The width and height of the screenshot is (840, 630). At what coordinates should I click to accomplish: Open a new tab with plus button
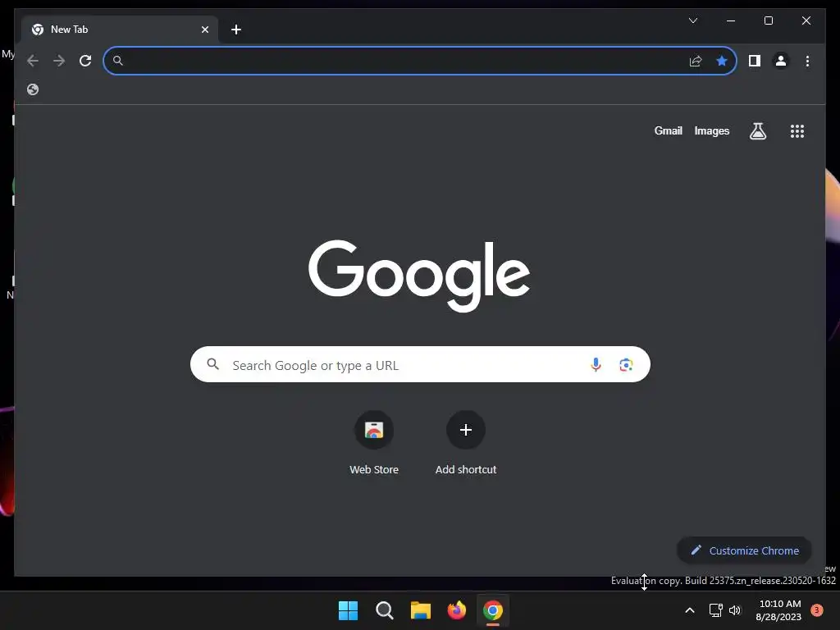[236, 30]
